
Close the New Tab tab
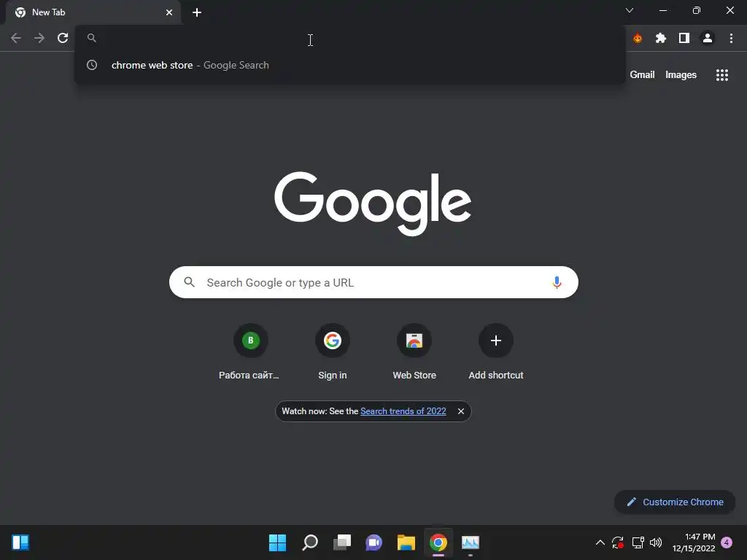tap(169, 12)
